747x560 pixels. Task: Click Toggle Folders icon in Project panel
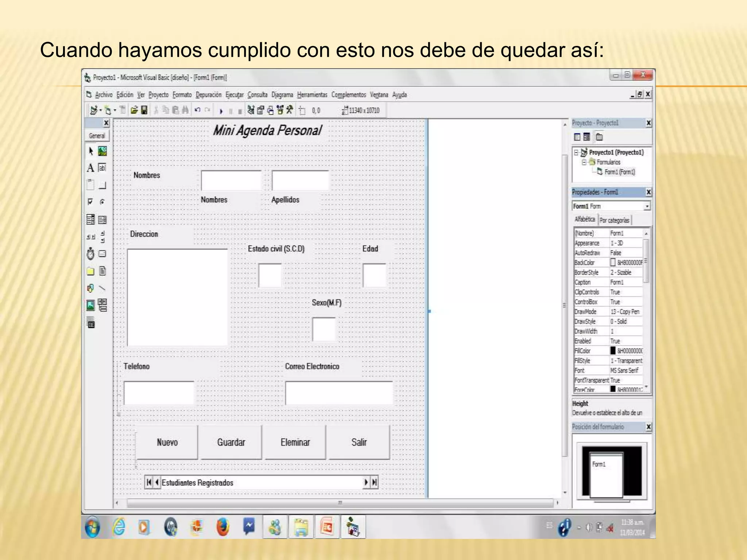599,137
